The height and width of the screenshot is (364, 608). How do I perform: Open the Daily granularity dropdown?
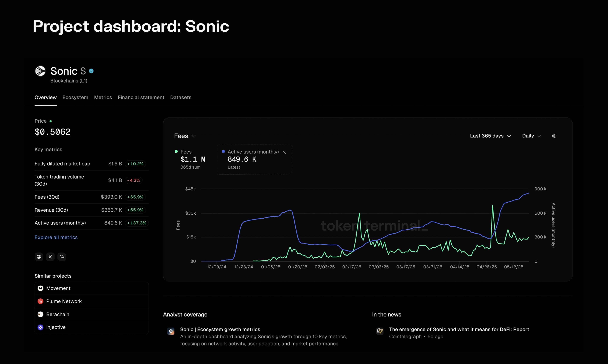(531, 136)
